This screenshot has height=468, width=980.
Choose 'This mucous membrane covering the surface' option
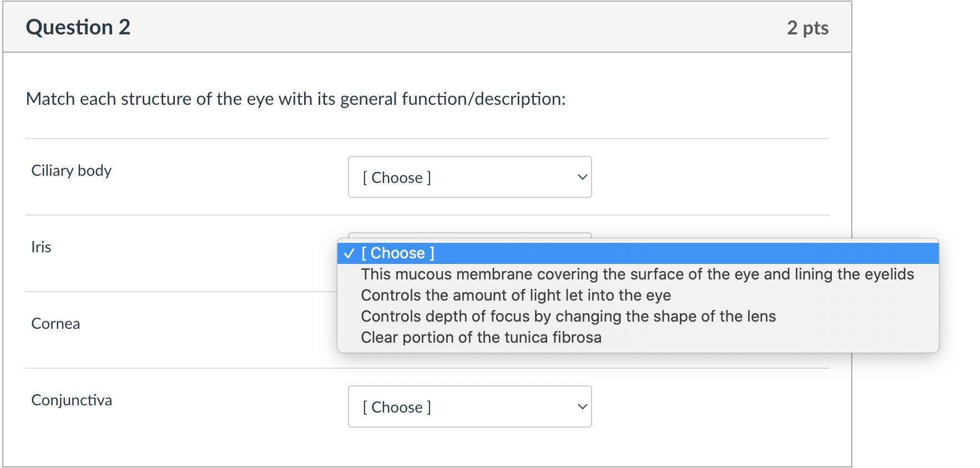click(x=638, y=274)
